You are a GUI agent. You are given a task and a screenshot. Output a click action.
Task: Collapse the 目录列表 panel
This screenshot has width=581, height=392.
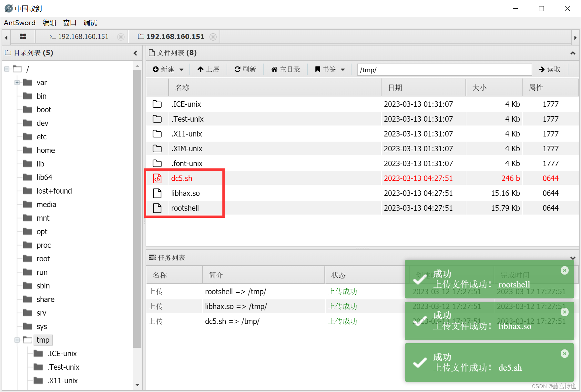[135, 53]
